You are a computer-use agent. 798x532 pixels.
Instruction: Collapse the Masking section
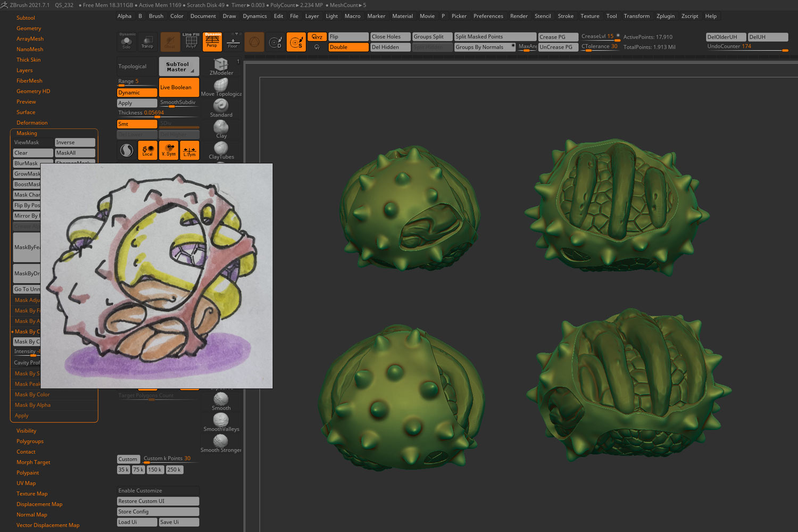tap(27, 133)
